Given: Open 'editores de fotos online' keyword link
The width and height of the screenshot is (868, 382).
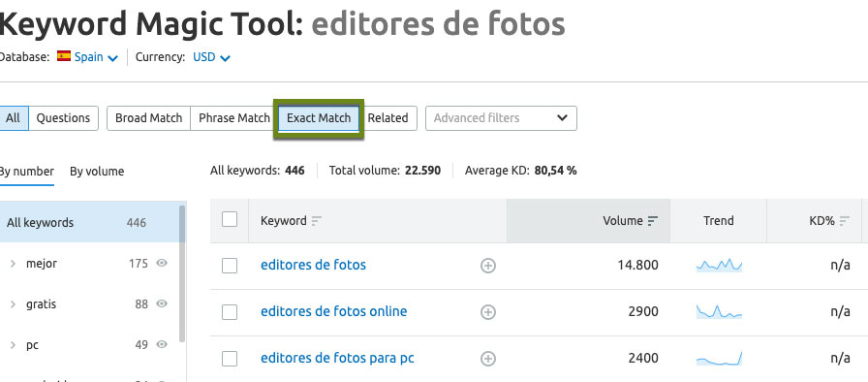Looking at the screenshot, I should point(334,311).
